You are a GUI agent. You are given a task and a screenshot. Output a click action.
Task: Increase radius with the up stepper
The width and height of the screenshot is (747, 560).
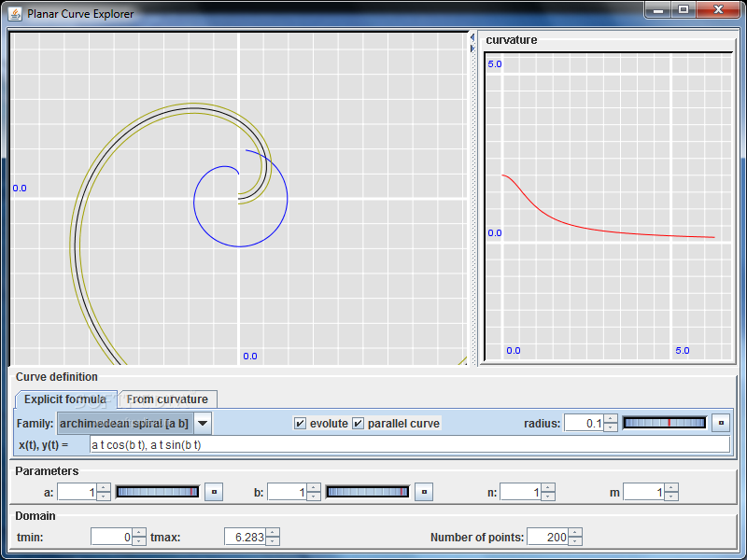tap(611, 418)
